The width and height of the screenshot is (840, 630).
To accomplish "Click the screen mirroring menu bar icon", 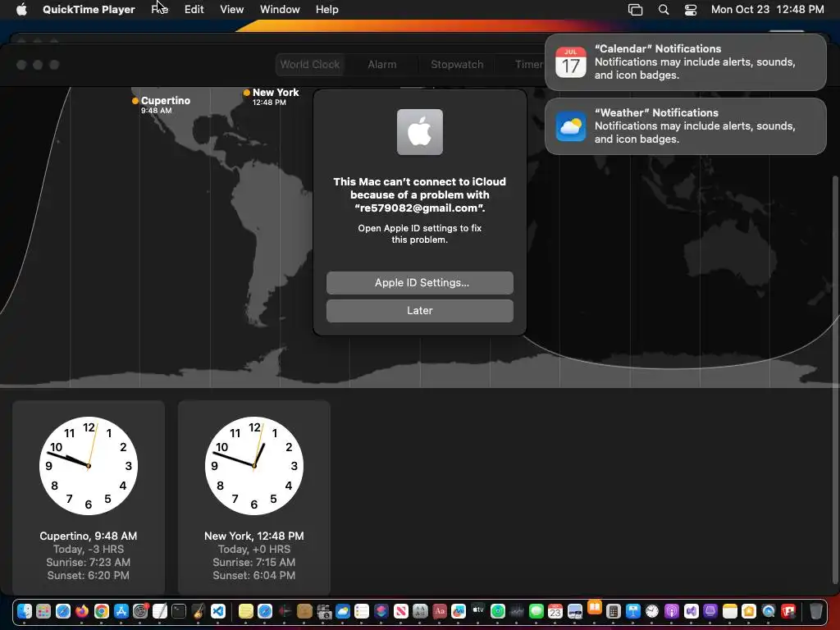I will (x=635, y=9).
